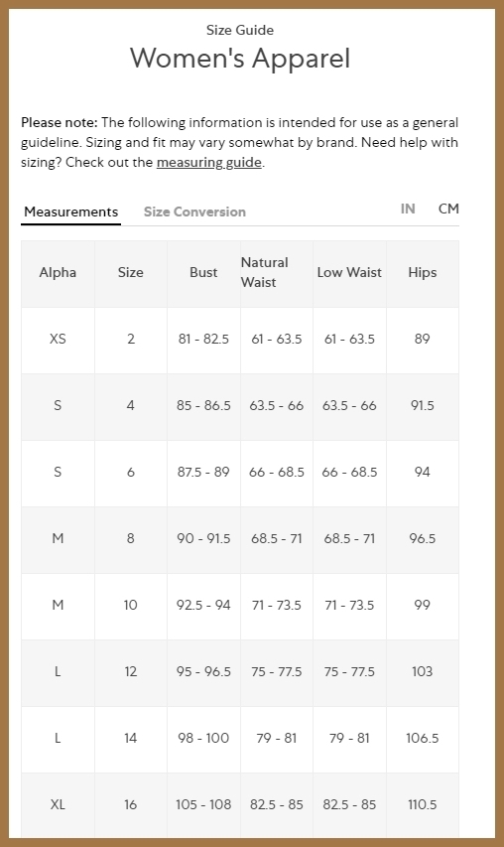Viewport: 504px width, 847px height.
Task: Click the Hips column header
Action: pos(423,272)
